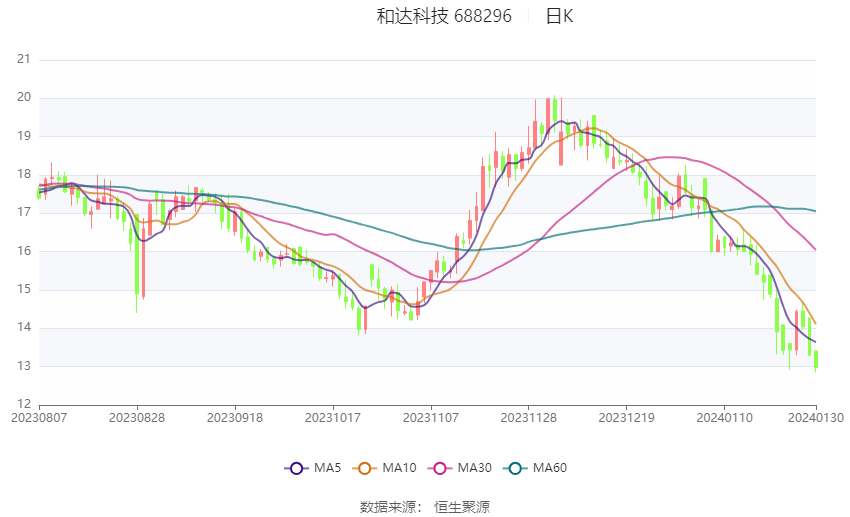
Task: Click the 20230828 date axis label
Action: [x=137, y=418]
